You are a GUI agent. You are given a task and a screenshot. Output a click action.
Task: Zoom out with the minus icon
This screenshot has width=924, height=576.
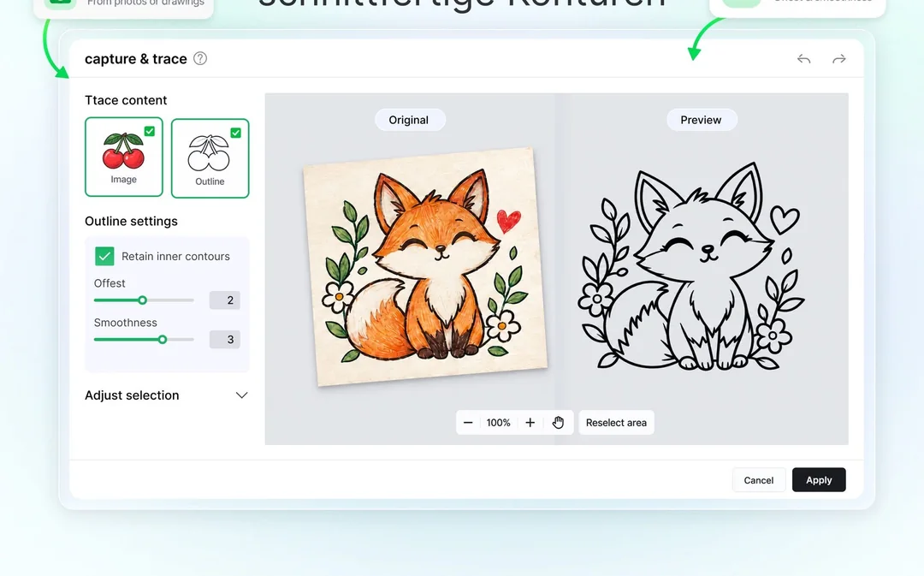click(468, 423)
